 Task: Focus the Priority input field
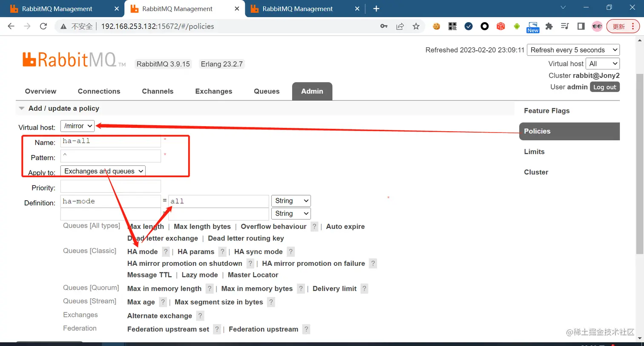tap(111, 186)
